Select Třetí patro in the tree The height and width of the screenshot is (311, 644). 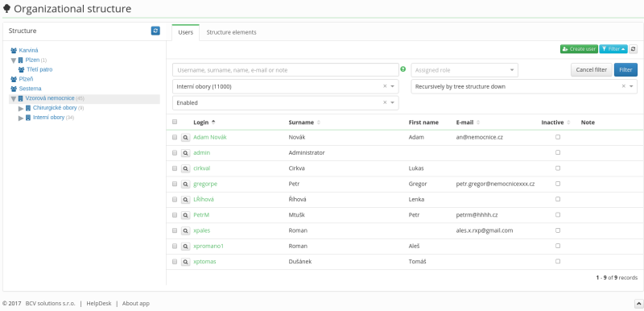pos(39,70)
